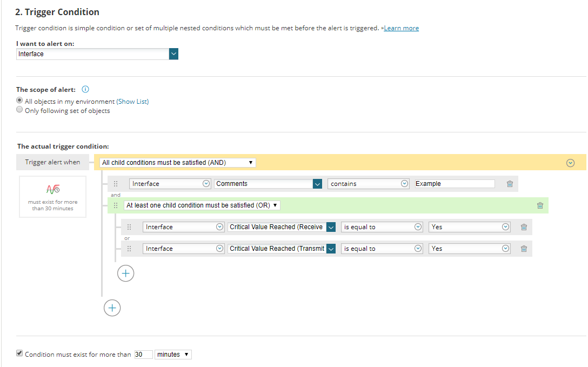
Task: Open is equal to dropdown in Receive row
Action: (x=382, y=227)
